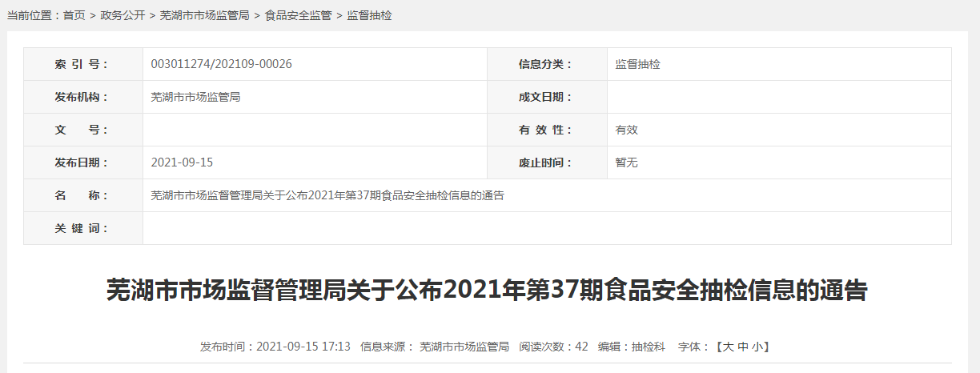The width and height of the screenshot is (980, 373).
Task: Click the 关键词 label cell
Action: [x=83, y=228]
